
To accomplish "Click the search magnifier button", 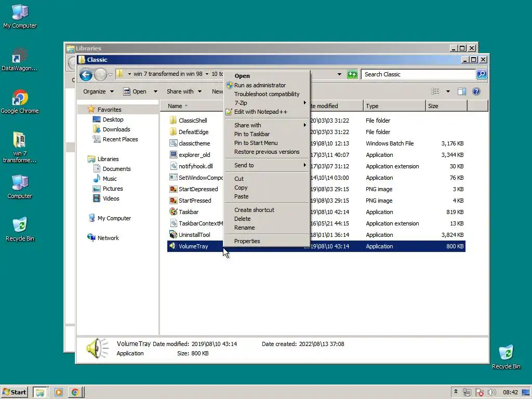I will [482, 74].
